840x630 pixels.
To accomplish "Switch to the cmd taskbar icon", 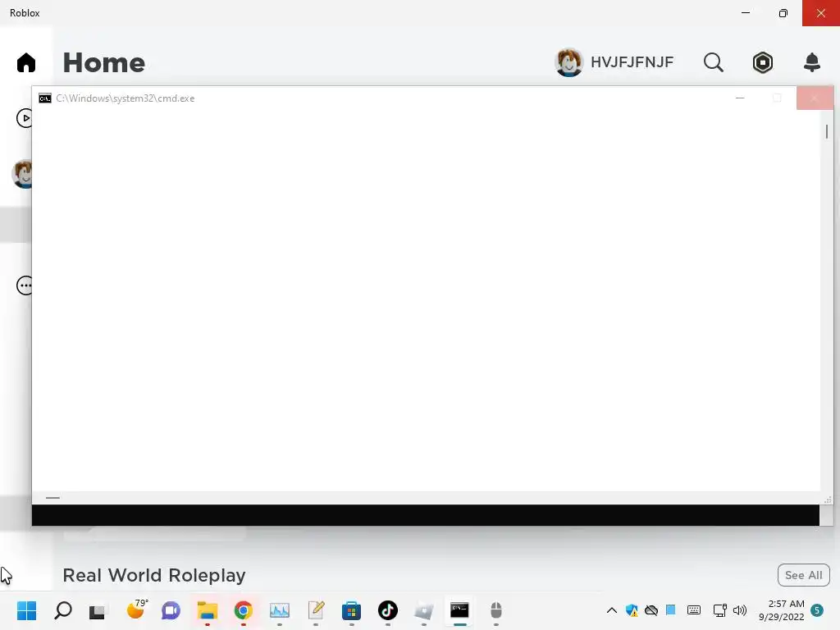I will point(459,610).
